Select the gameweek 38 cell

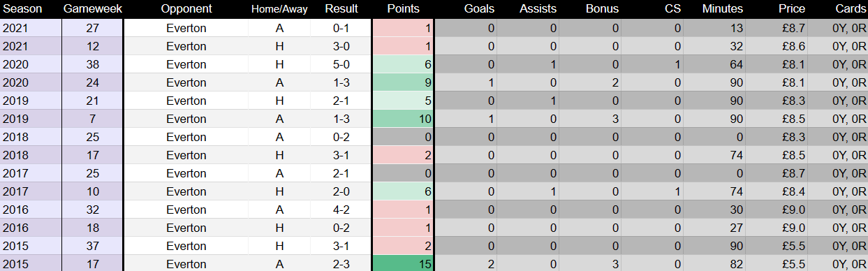(x=92, y=64)
